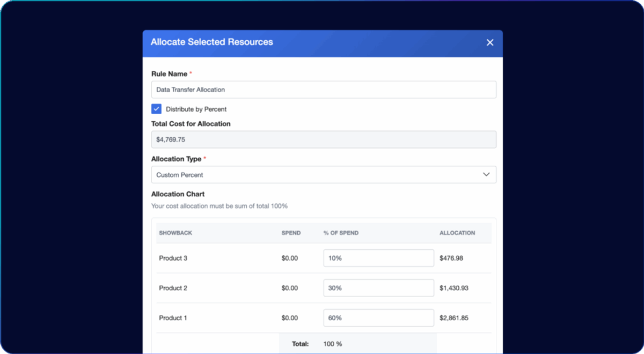Click the Allocate Selected Resources title
The width and height of the screenshot is (644, 354).
point(212,42)
